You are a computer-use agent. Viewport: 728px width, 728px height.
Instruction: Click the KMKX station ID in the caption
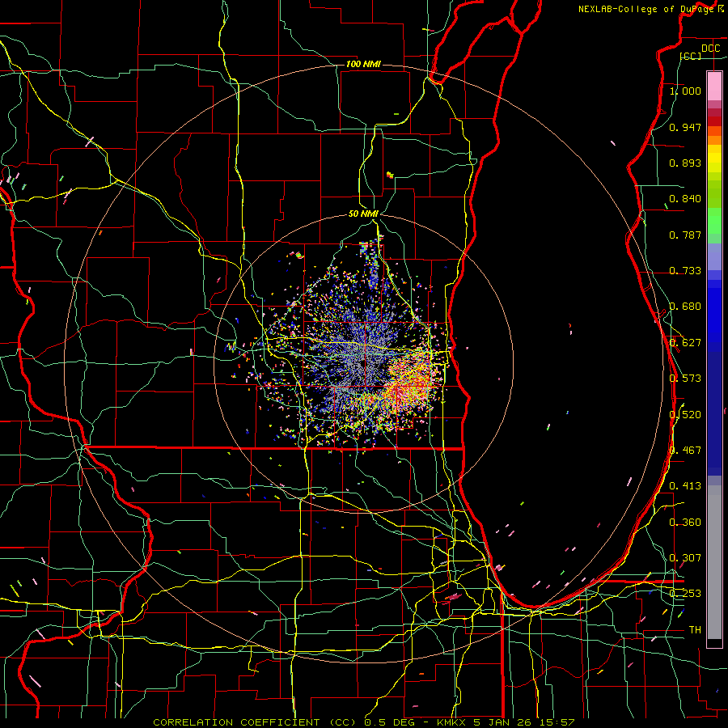(453, 722)
